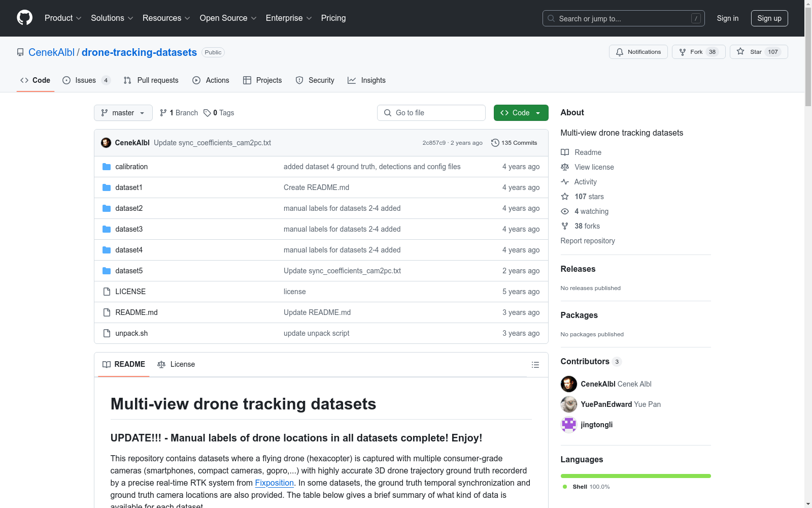Click the CenekAlbl contributor avatar
Viewport: 812px width, 508px height.
coord(569,384)
